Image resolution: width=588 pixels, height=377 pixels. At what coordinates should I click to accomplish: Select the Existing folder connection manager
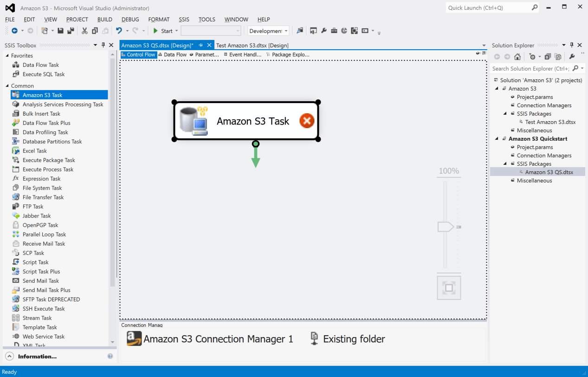click(x=348, y=339)
